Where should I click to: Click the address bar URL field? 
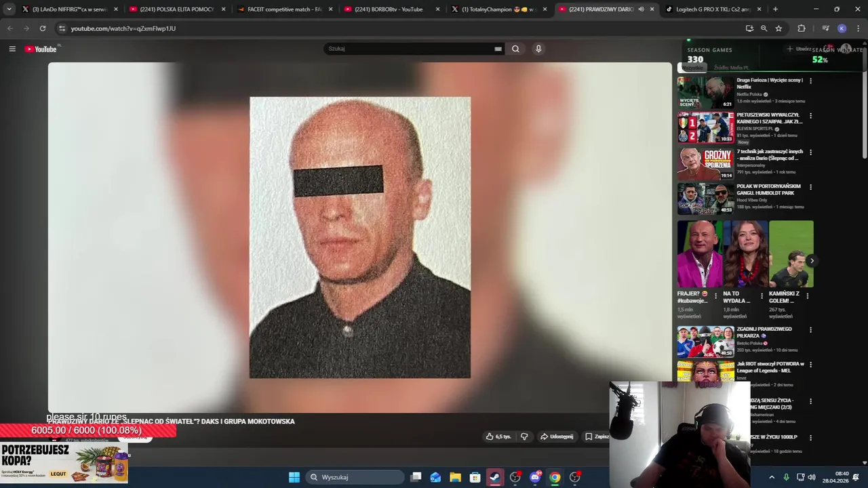coord(400,28)
